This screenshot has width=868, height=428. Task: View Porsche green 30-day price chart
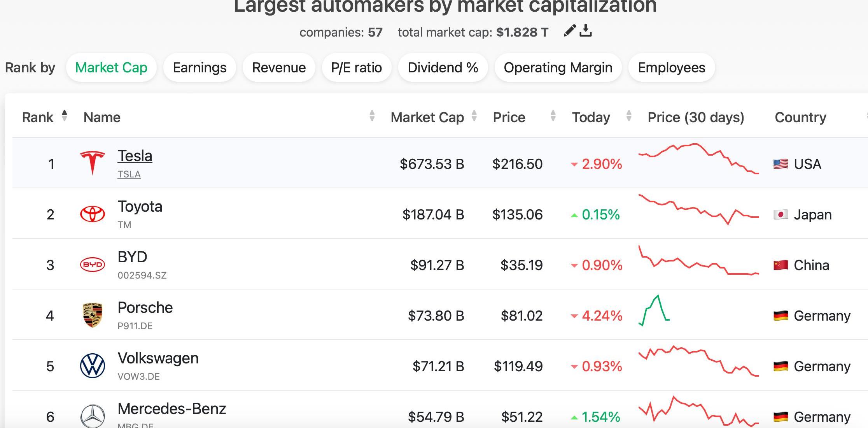coord(654,310)
